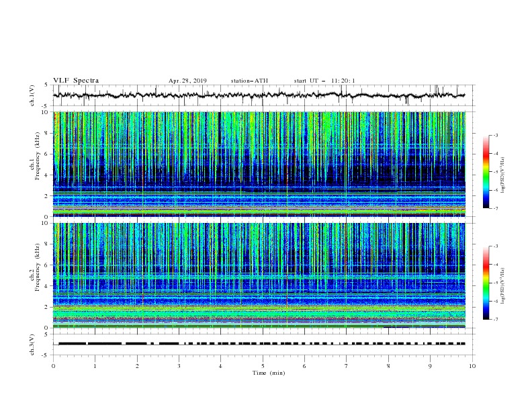Screen dimensions: 532x411
Task: Click the "6" kHz tick on ch.2 frequency axis
Action: pos(47,265)
